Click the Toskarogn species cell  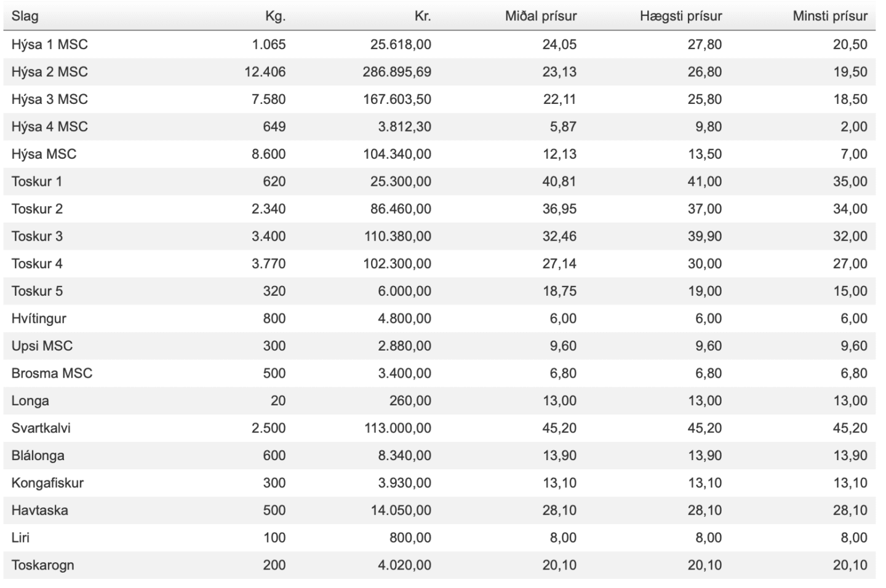42,565
